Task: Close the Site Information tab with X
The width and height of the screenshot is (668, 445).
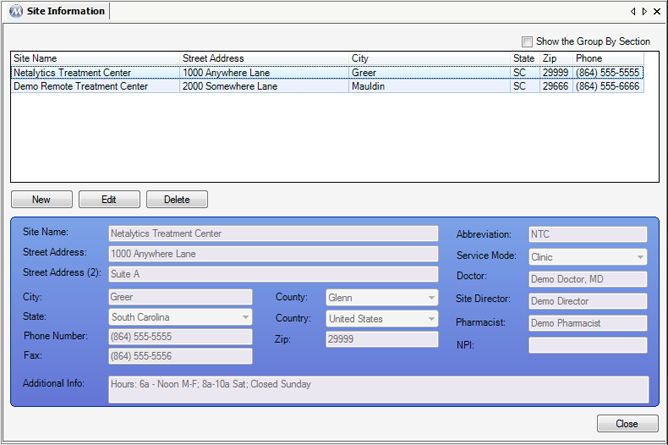Action: tap(657, 11)
